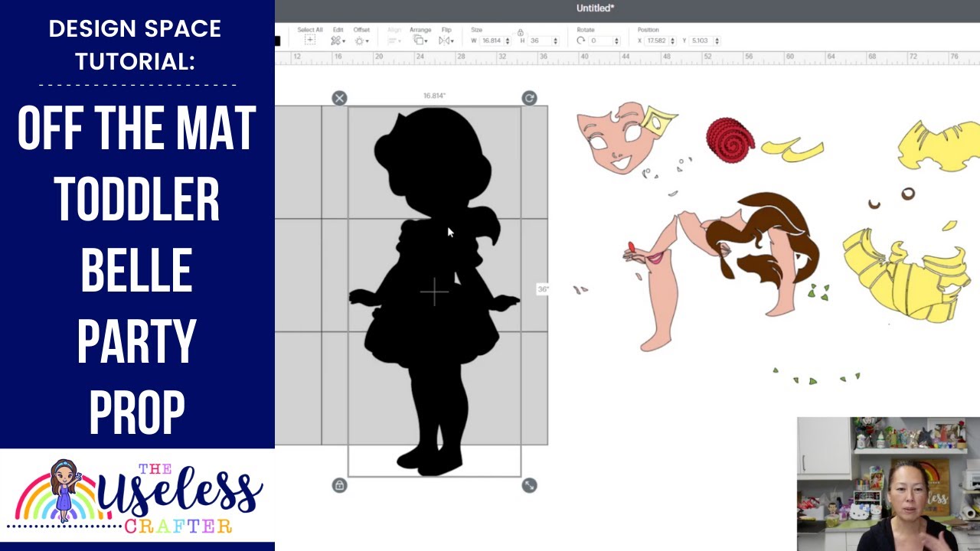Click the resize handle on selection box

(529, 485)
